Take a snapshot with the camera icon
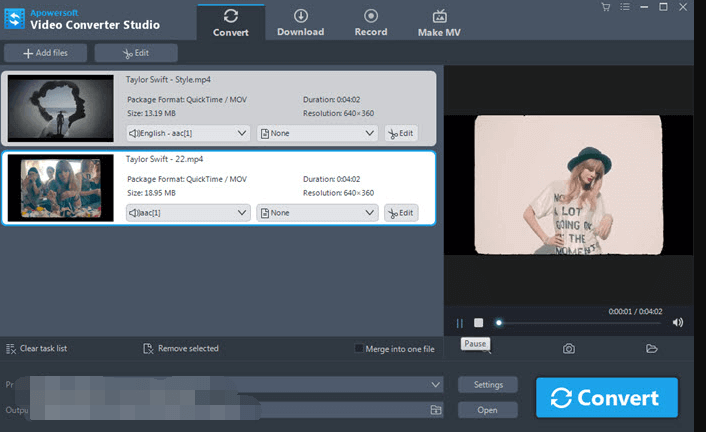The image size is (706, 432). [569, 349]
